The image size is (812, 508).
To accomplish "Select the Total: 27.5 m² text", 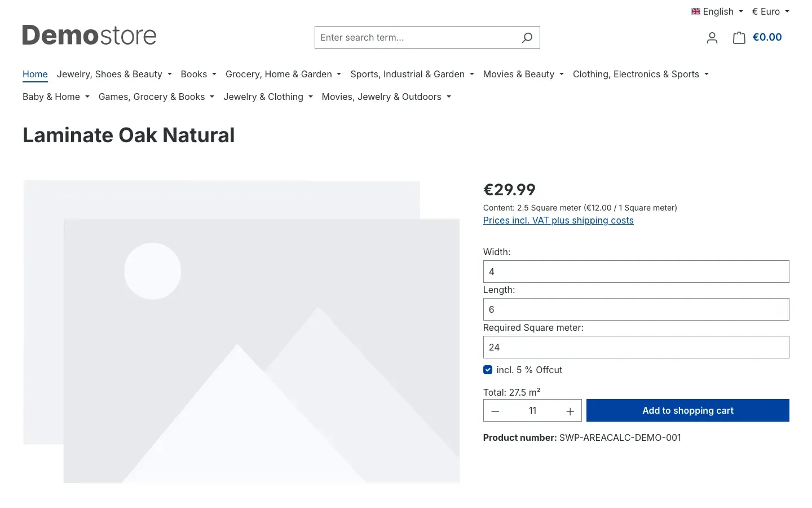I will tap(511, 392).
